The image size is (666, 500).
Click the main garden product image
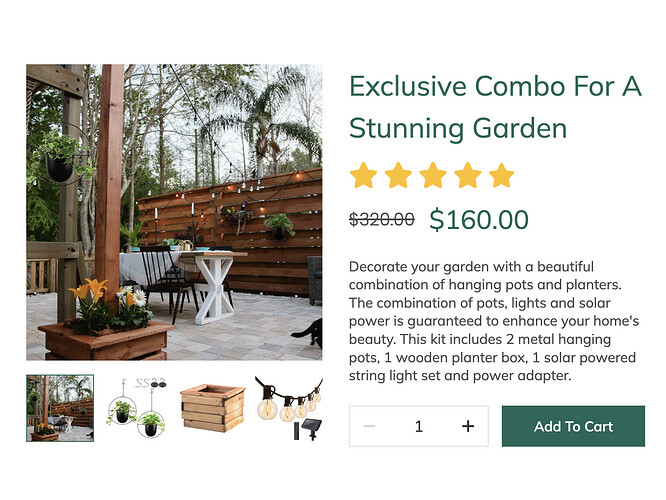tap(174, 212)
